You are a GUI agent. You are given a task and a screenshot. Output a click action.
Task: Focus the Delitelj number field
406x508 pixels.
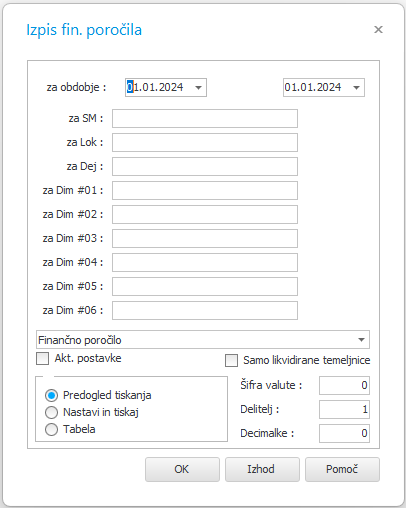[344, 409]
